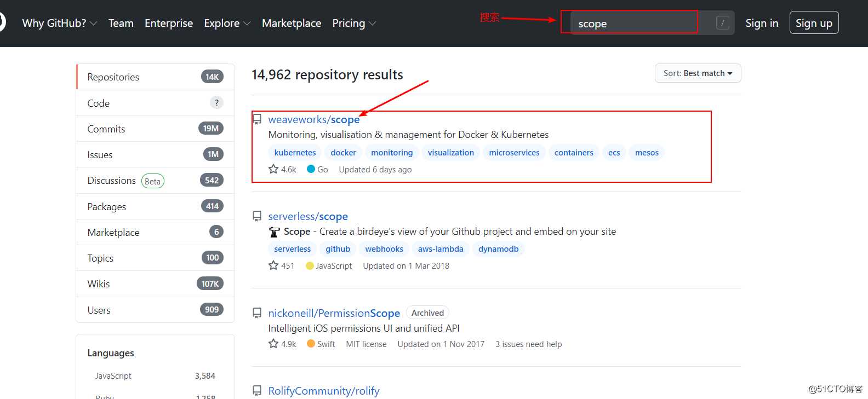This screenshot has height=399, width=868.
Task: Open the nickoneill/PermissionScope repository link
Action: point(334,313)
